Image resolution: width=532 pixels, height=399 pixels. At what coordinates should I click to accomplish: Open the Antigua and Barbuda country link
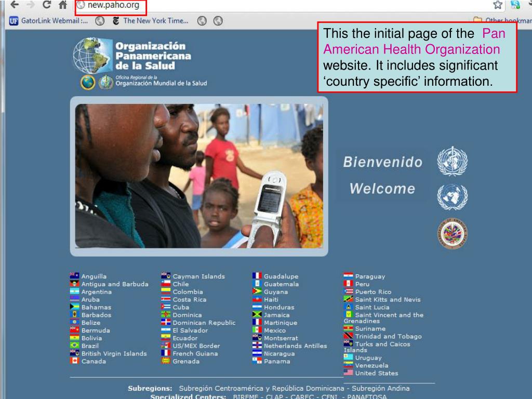[115, 284]
